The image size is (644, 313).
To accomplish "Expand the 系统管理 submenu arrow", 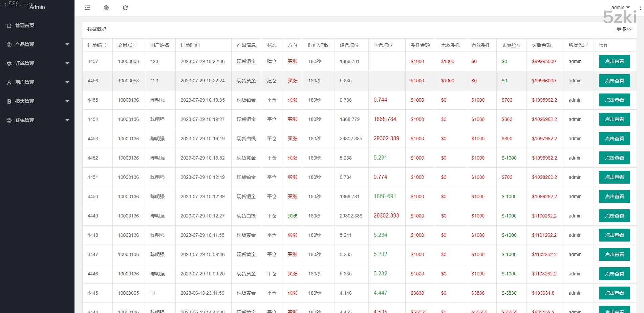I will click(x=67, y=120).
